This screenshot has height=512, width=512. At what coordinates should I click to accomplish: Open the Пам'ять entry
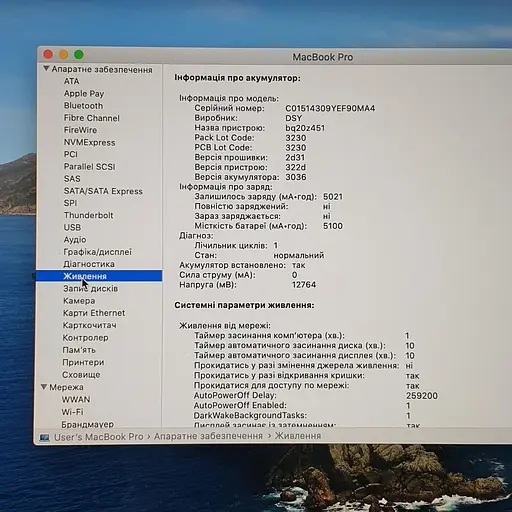(79, 350)
